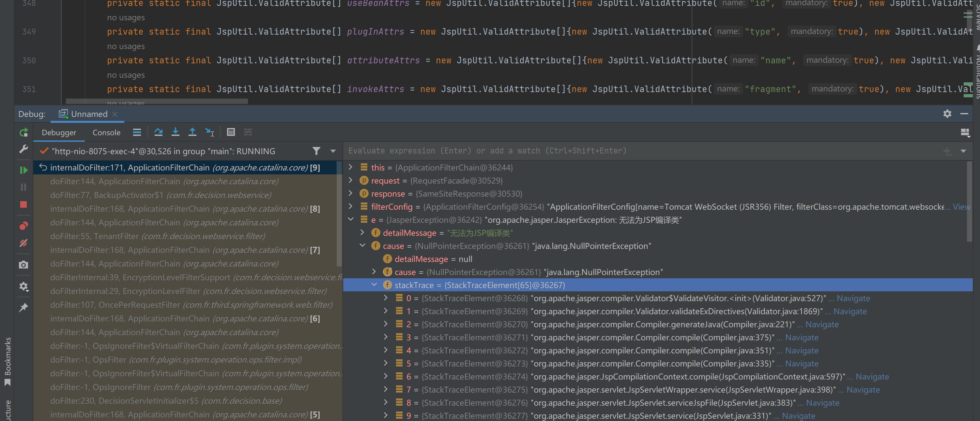This screenshot has height=421, width=980.
Task: Open the Bookmarks tool window
Action: pyautogui.click(x=7, y=361)
